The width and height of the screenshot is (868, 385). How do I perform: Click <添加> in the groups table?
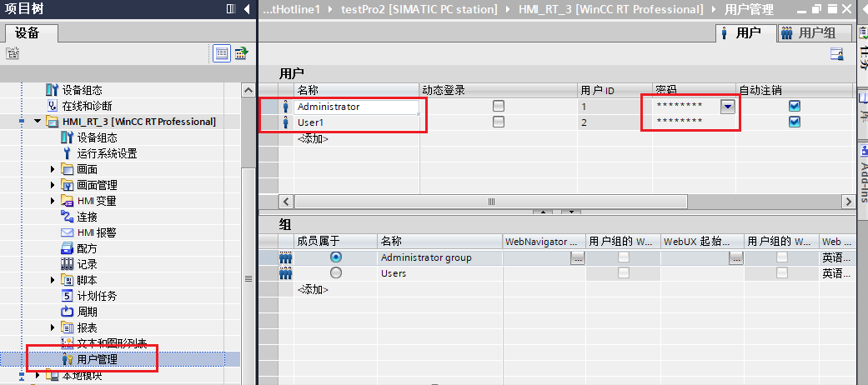click(x=313, y=289)
